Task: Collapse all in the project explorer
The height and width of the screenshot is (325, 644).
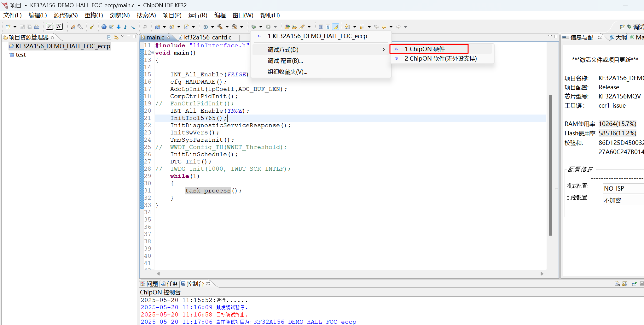Action: (x=109, y=37)
